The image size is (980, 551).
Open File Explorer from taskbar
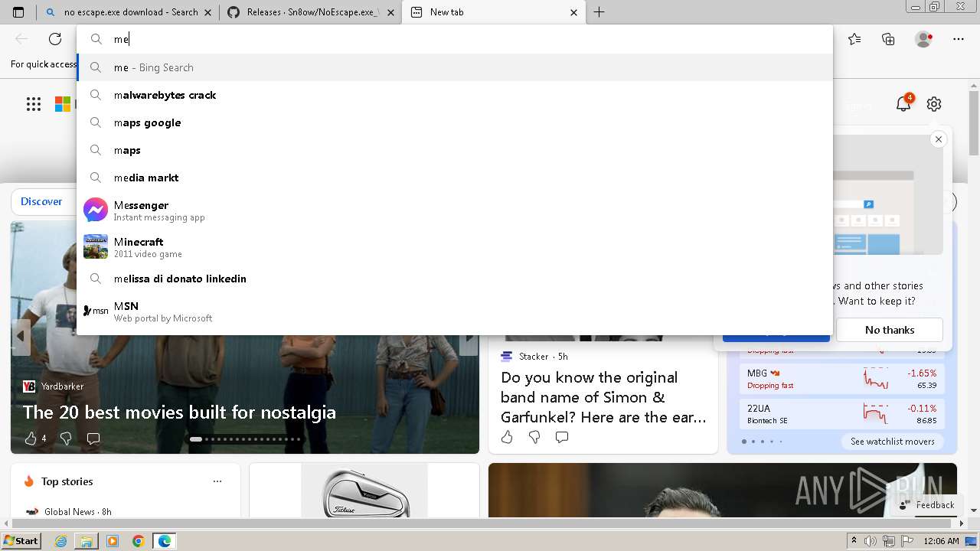click(87, 541)
